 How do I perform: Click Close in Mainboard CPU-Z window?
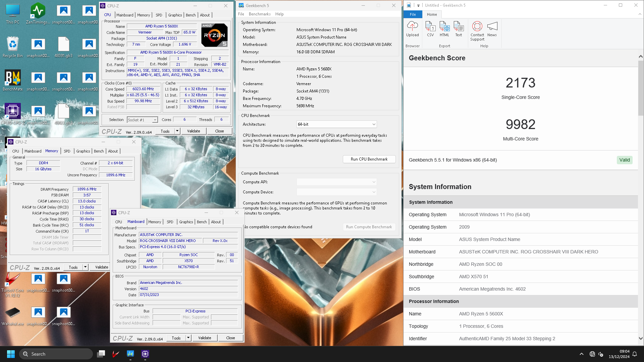230,338
